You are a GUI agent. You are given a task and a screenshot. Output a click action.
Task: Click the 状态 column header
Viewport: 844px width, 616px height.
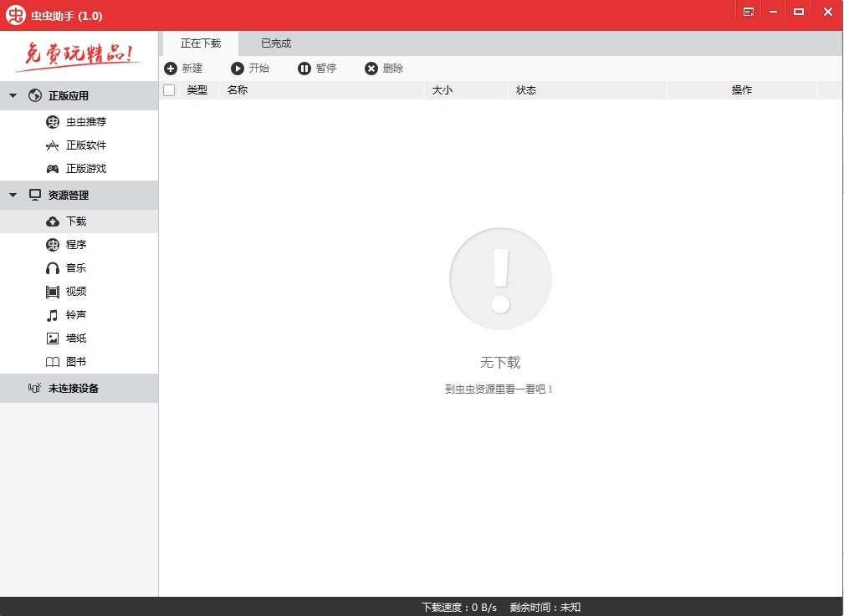(526, 90)
